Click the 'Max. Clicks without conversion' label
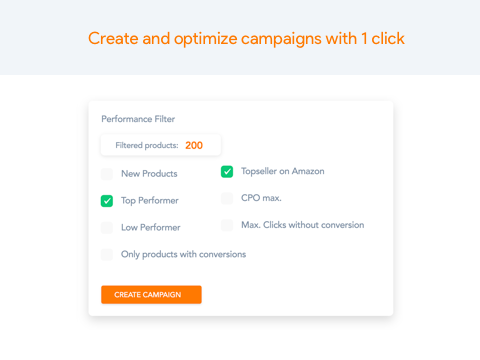 tap(303, 225)
